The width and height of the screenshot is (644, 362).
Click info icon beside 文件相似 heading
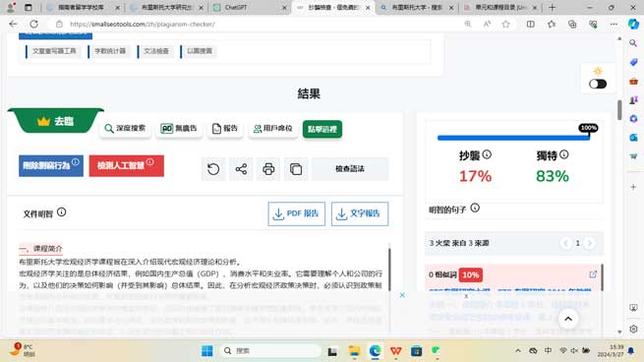coord(62,212)
